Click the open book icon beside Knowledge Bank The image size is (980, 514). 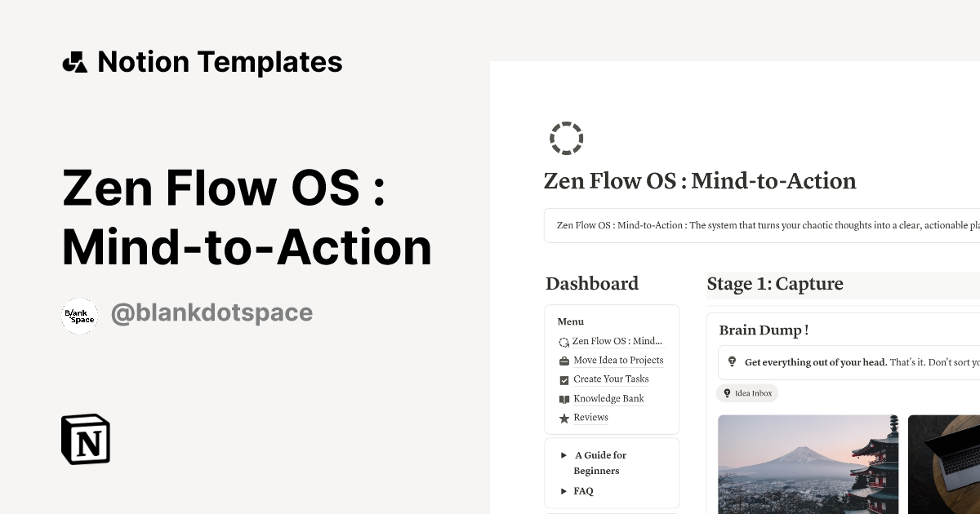(563, 398)
